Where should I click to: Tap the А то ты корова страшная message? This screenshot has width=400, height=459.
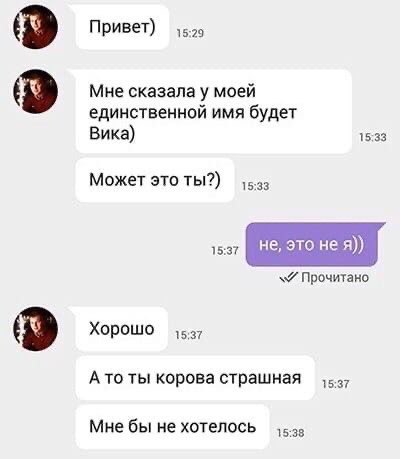pyautogui.click(x=195, y=378)
